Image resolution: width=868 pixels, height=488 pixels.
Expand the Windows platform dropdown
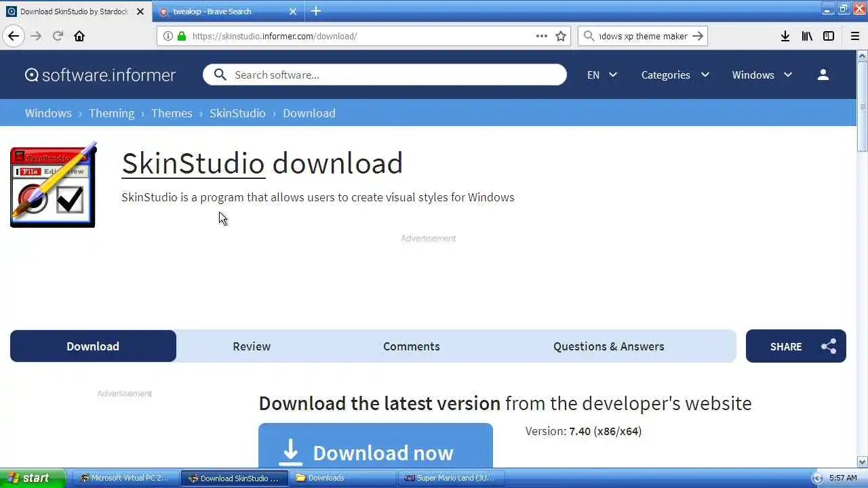(762, 75)
